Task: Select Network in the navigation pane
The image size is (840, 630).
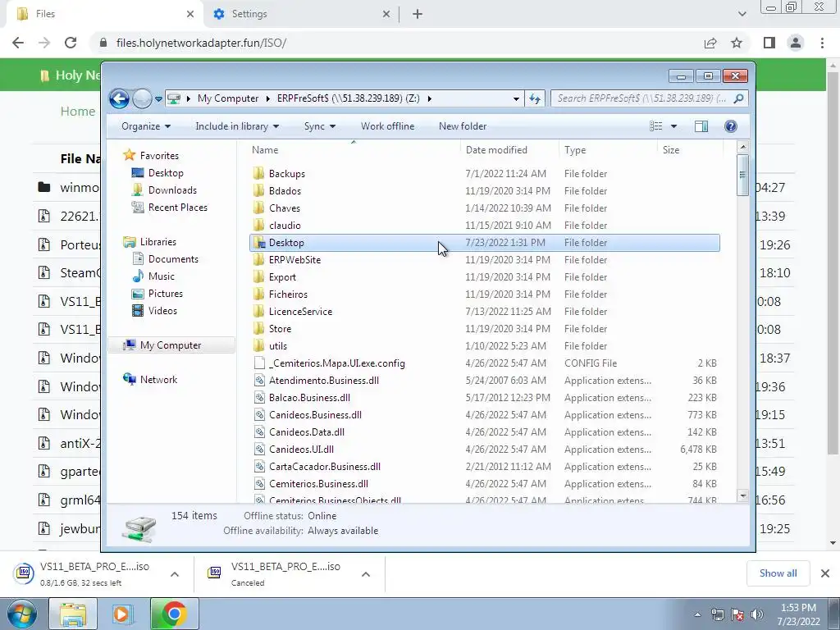Action: point(158,380)
